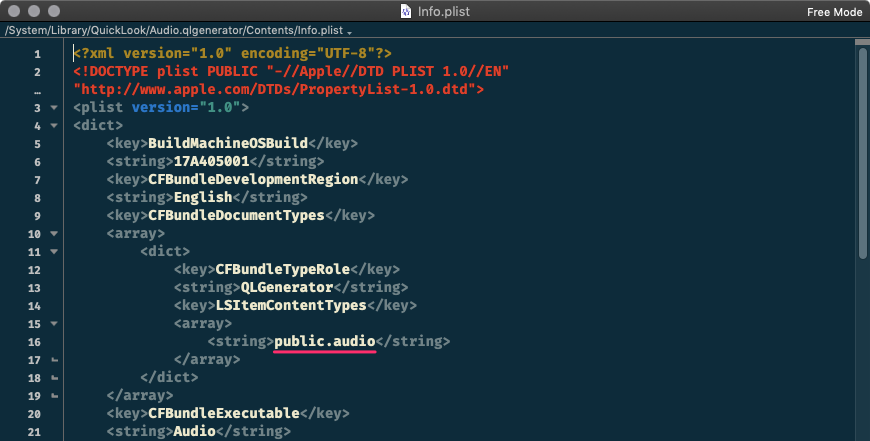Fold the dict block at line 4
This screenshot has height=441, width=870.
pos(54,125)
